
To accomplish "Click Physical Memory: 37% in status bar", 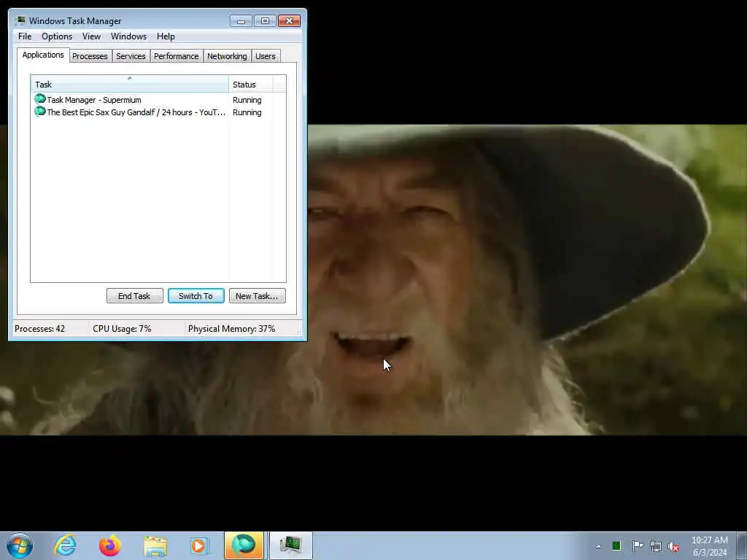I will point(231,329).
